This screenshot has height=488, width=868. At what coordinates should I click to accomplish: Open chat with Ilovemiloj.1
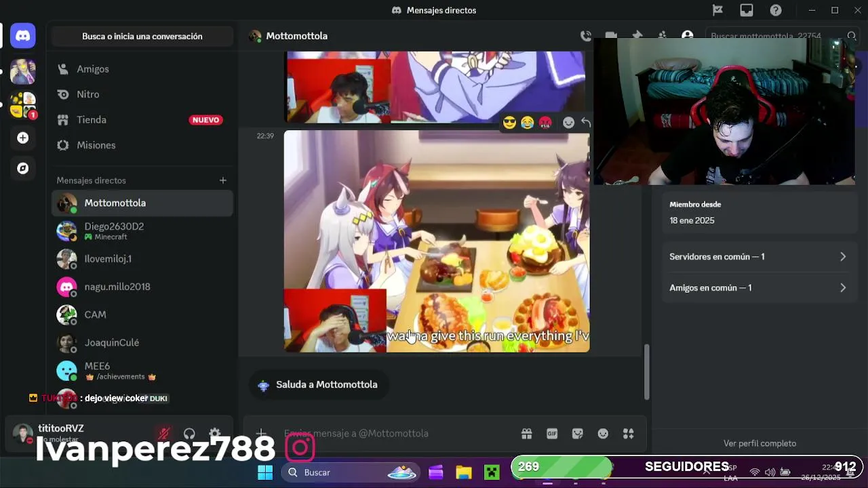[142, 259]
